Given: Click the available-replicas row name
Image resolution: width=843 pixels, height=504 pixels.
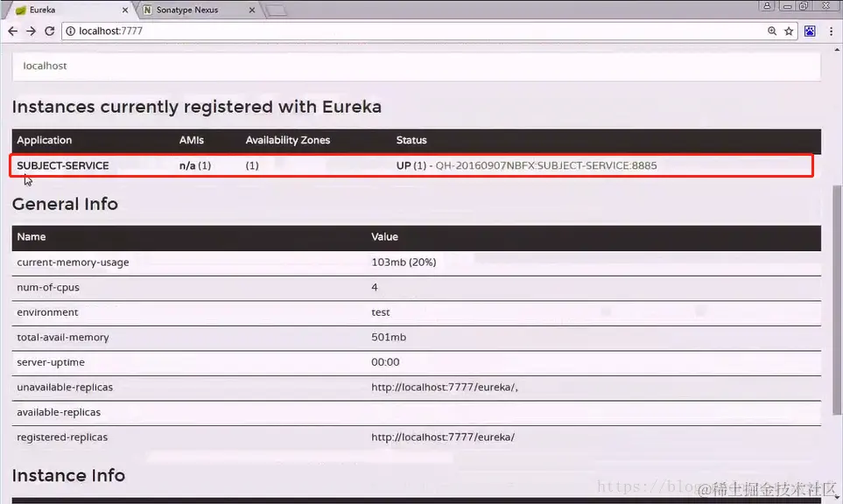Looking at the screenshot, I should [x=59, y=412].
